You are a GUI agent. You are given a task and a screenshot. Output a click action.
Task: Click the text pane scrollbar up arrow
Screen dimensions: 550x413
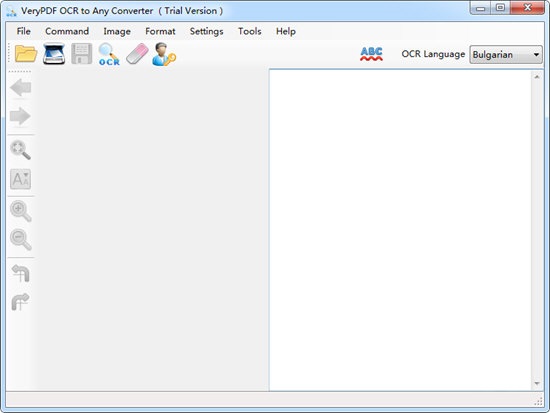pos(537,76)
